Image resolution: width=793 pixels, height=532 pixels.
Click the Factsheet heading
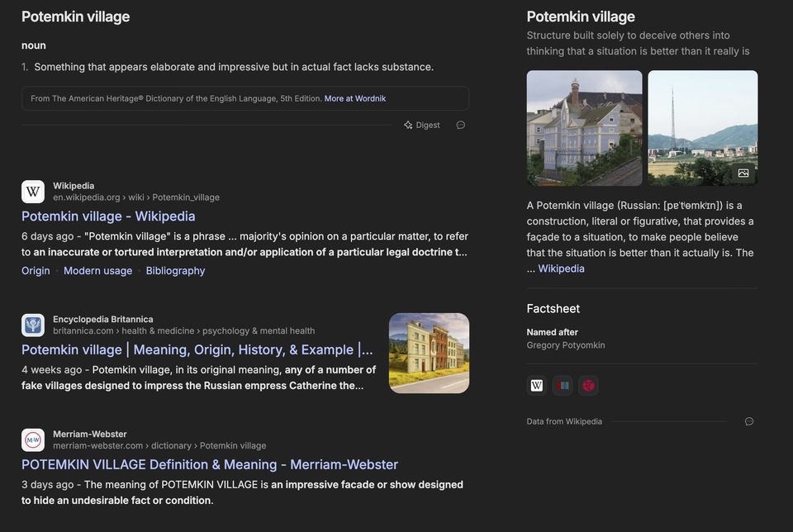point(553,308)
